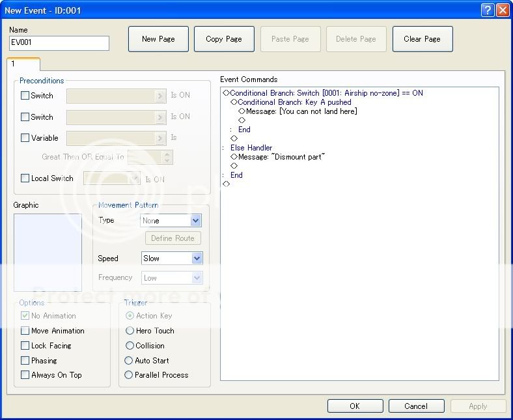Click the Clear Page button
513x420 pixels.
pos(422,39)
